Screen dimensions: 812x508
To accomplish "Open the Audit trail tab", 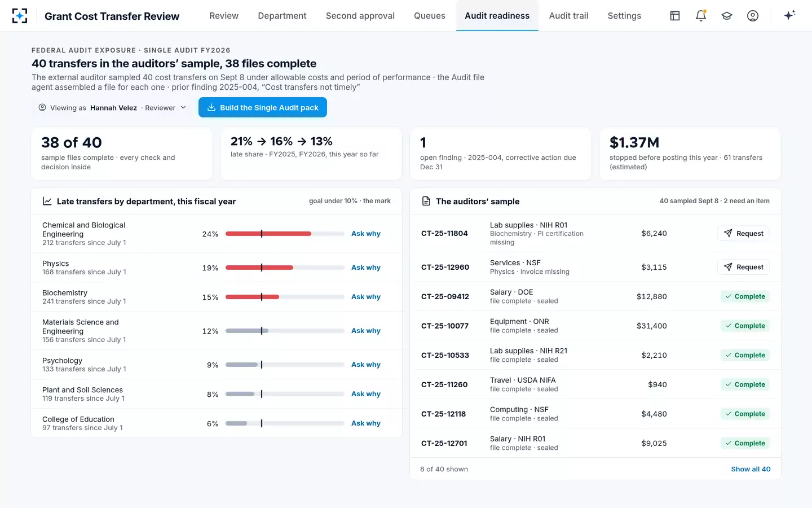I will [x=568, y=16].
